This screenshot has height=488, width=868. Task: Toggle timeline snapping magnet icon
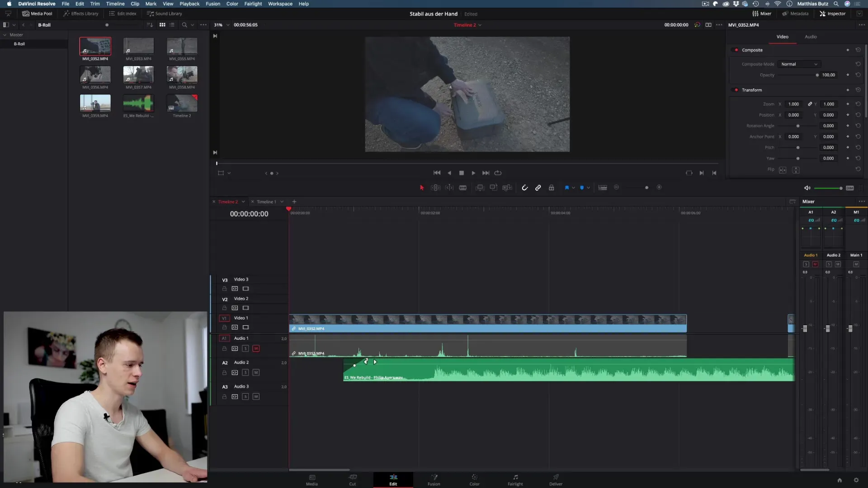click(525, 188)
